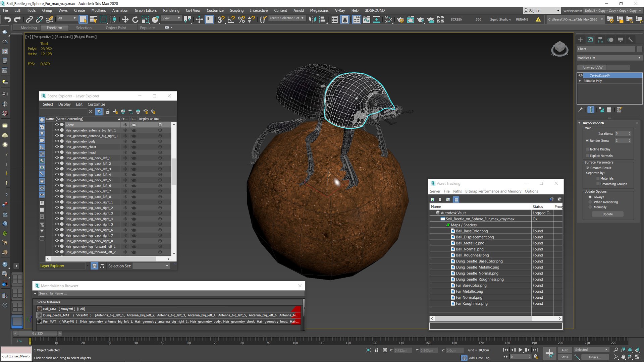Enable the Explicit Normals checkbox

pos(587,156)
